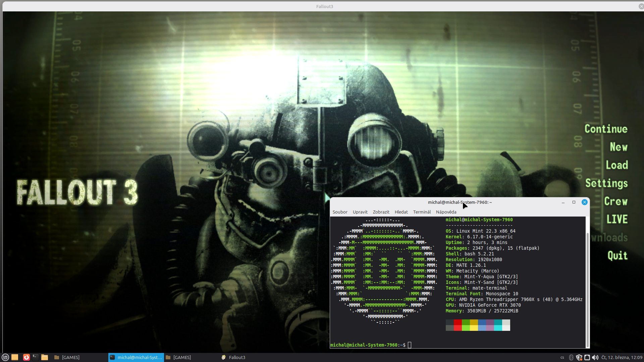Switch keyboard layout indicator cs
Image resolution: width=644 pixels, height=362 pixels.
click(x=562, y=357)
